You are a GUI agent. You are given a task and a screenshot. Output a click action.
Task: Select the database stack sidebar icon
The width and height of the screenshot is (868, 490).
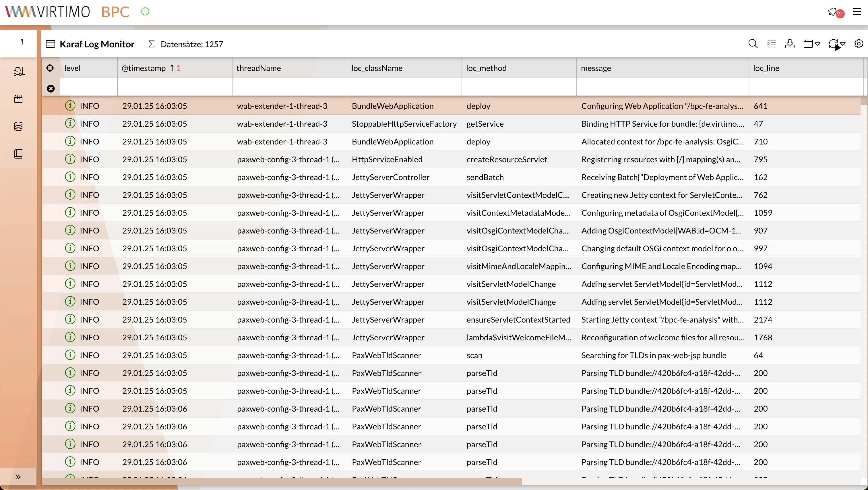click(19, 126)
